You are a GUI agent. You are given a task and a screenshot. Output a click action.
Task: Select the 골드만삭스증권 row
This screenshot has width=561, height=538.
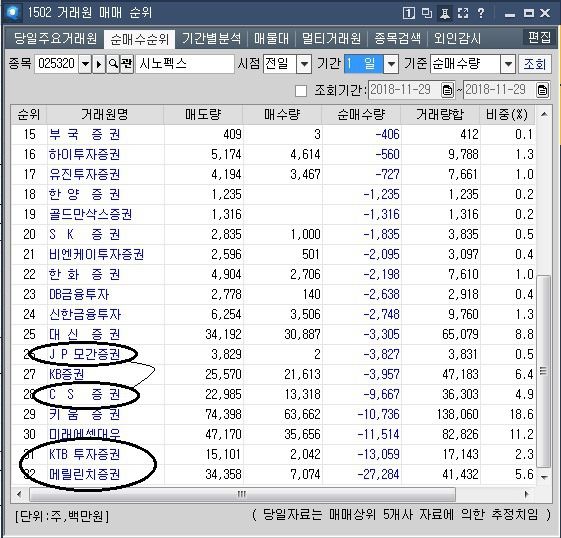click(273, 215)
